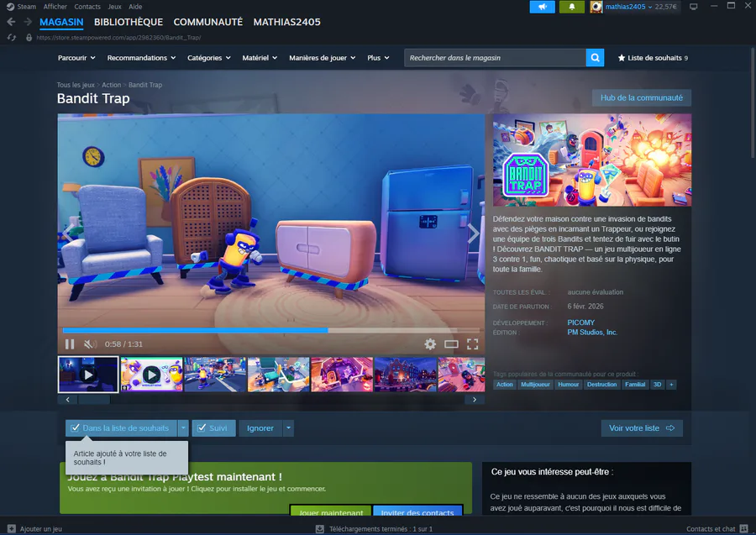Open the Matériel dropdown menu
This screenshot has height=535, width=756.
point(260,58)
